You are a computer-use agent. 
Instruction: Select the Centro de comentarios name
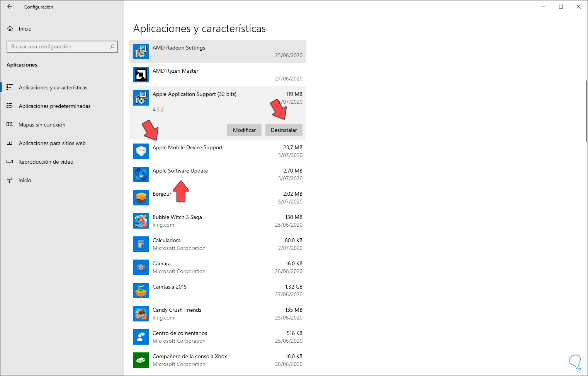click(x=180, y=333)
